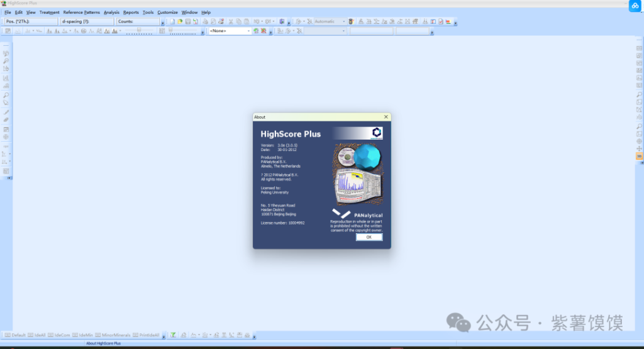Open the Treatment menu

coord(49,12)
